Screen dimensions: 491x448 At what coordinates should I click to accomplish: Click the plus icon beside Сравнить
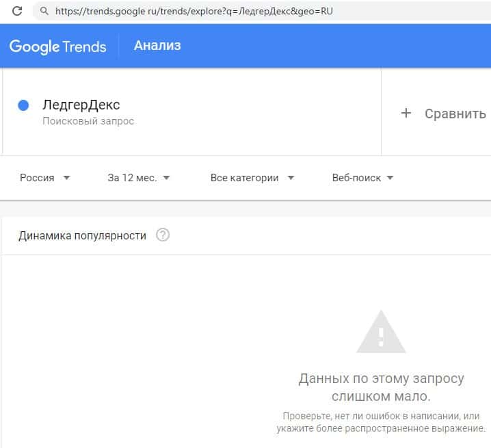(406, 114)
